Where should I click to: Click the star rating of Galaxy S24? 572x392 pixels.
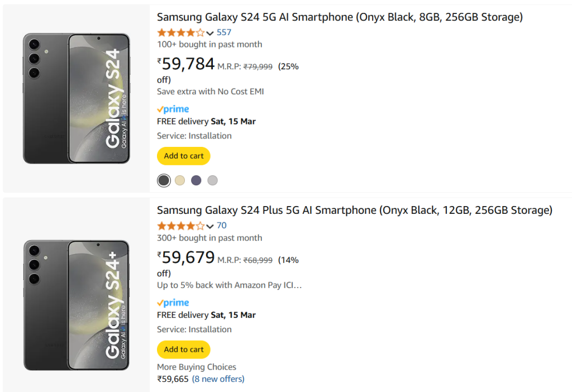[x=180, y=32]
